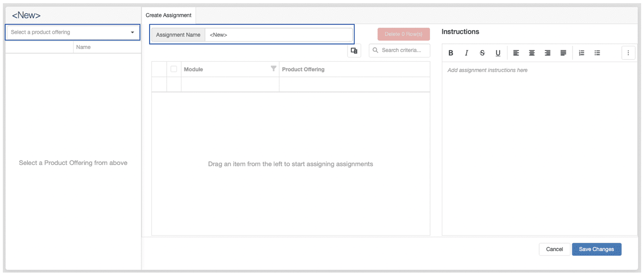
Task: Align instructions text to the right
Action: [547, 53]
